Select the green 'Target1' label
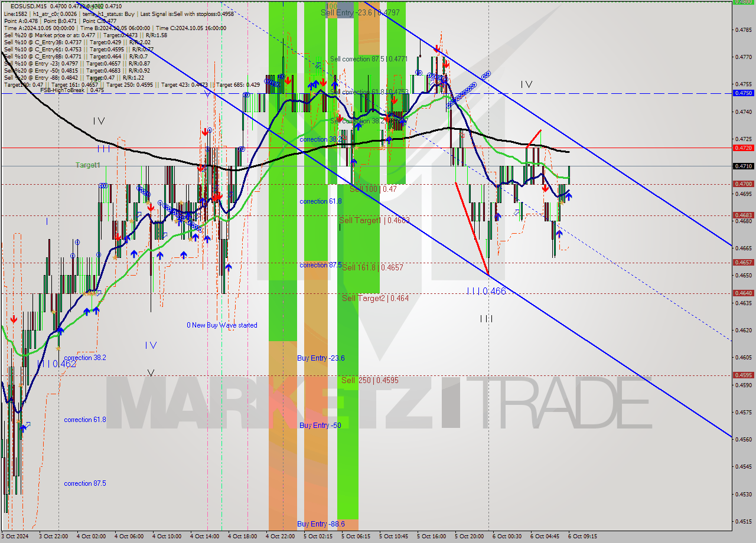The width and height of the screenshot is (756, 543). click(x=88, y=165)
